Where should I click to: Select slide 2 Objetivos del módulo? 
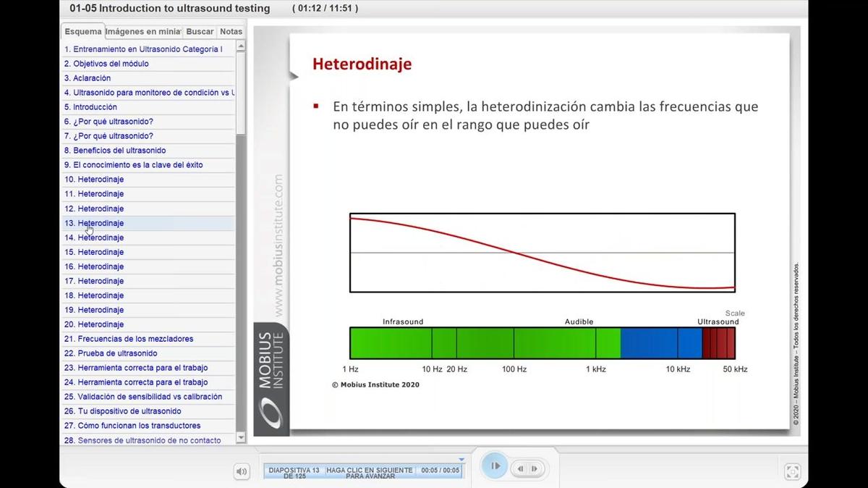(148, 64)
